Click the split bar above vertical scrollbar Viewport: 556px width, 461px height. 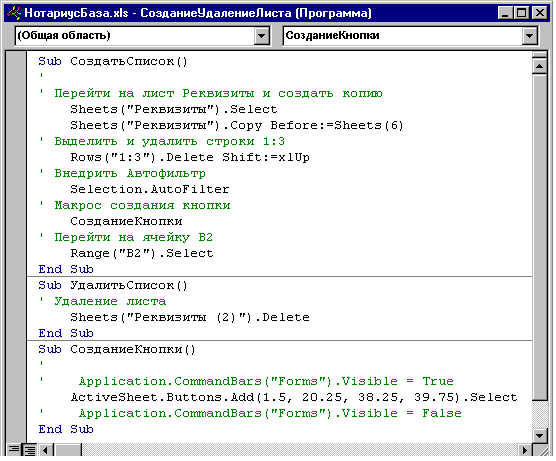coord(539,55)
